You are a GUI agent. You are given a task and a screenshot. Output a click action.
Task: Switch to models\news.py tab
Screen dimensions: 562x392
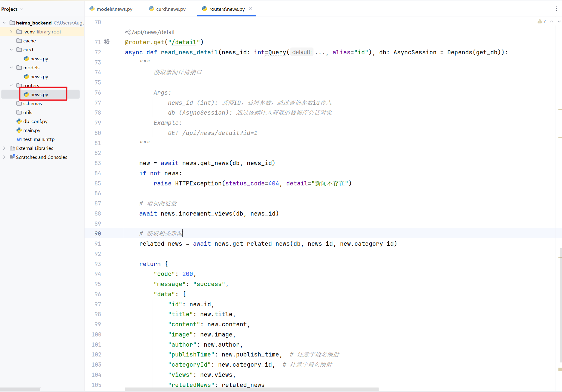pos(111,9)
